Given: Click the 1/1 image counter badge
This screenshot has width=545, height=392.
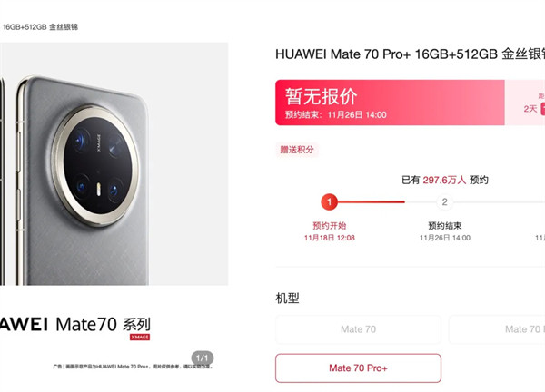Looking at the screenshot, I should (203, 358).
